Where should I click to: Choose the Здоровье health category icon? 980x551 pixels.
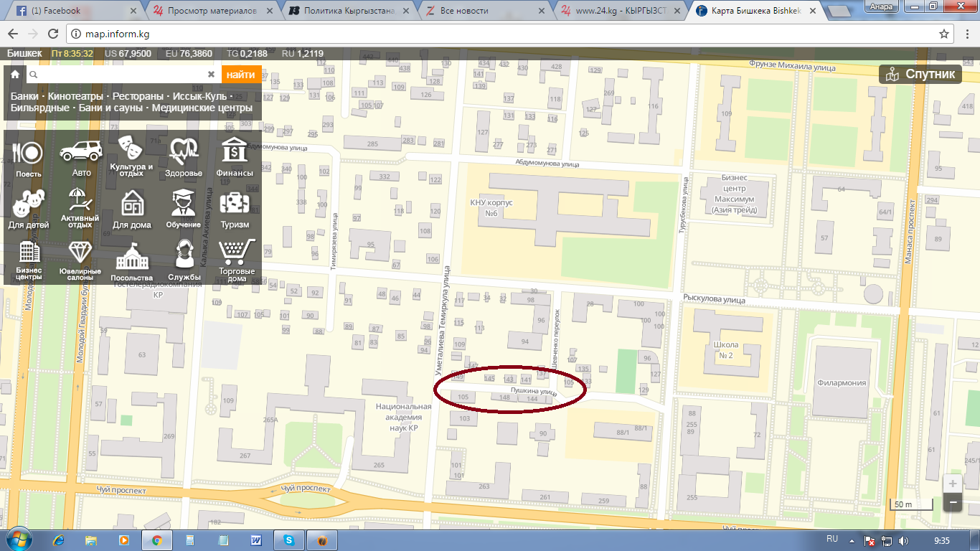click(x=183, y=151)
